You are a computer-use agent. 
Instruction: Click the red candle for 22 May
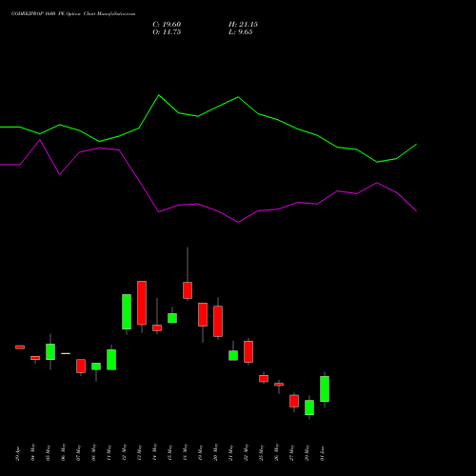248,351
